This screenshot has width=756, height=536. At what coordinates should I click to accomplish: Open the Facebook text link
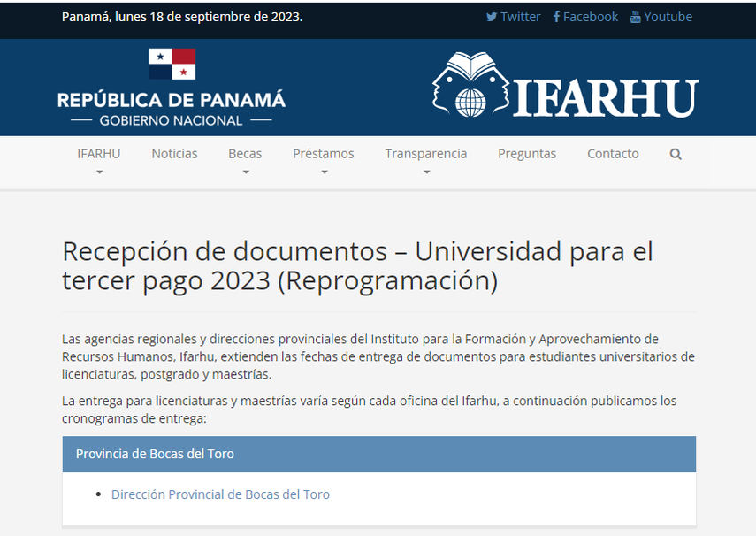point(591,17)
